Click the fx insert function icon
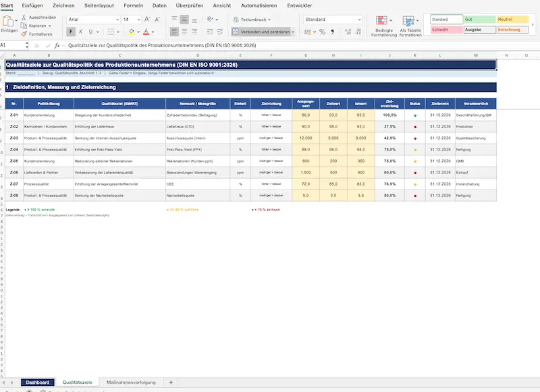 (57, 45)
